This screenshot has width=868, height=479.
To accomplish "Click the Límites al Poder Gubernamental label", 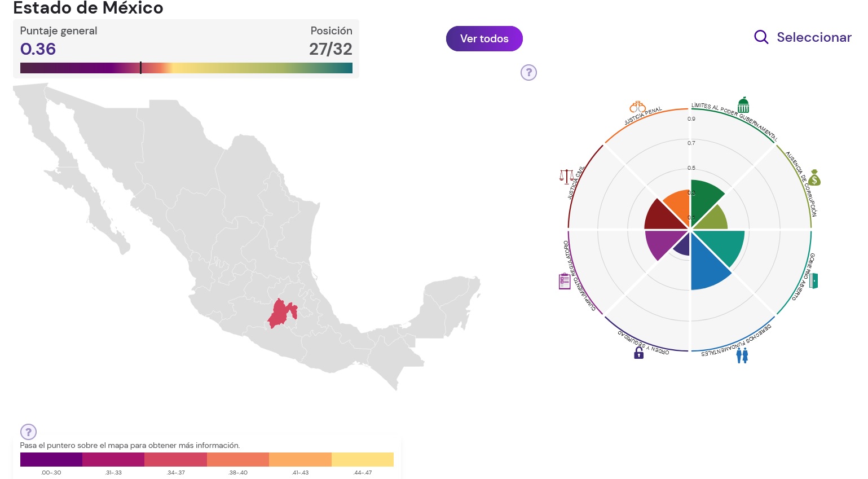I will pyautogui.click(x=735, y=121).
